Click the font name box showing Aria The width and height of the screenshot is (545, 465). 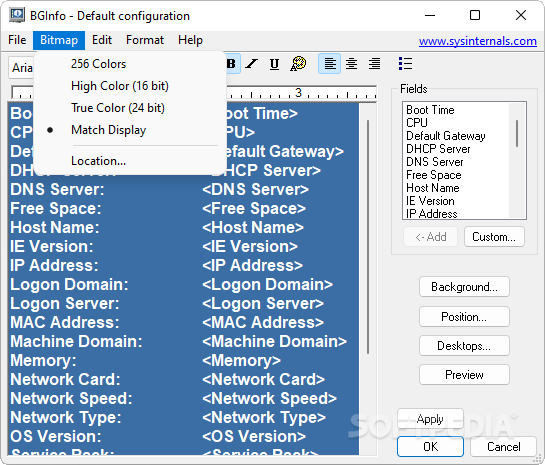coord(21,67)
